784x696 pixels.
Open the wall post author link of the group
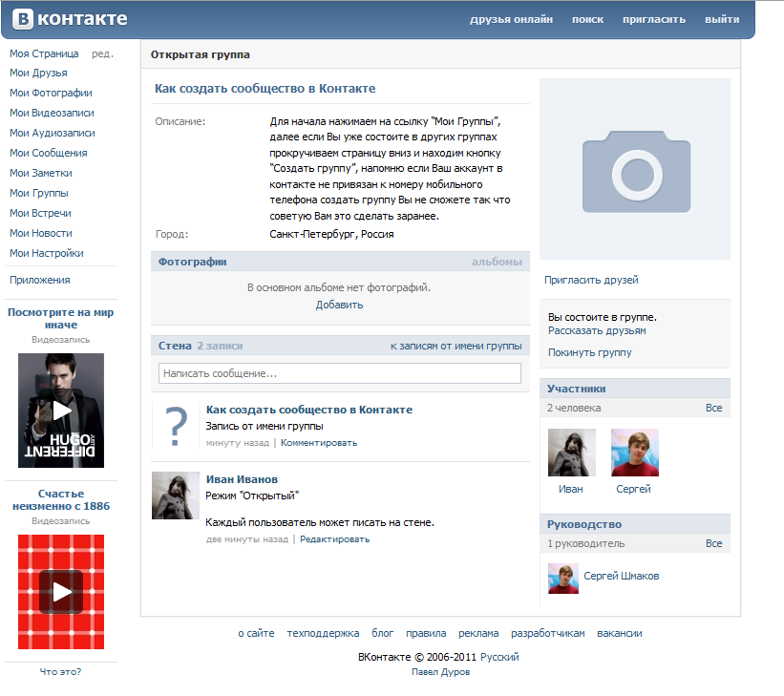tap(309, 410)
